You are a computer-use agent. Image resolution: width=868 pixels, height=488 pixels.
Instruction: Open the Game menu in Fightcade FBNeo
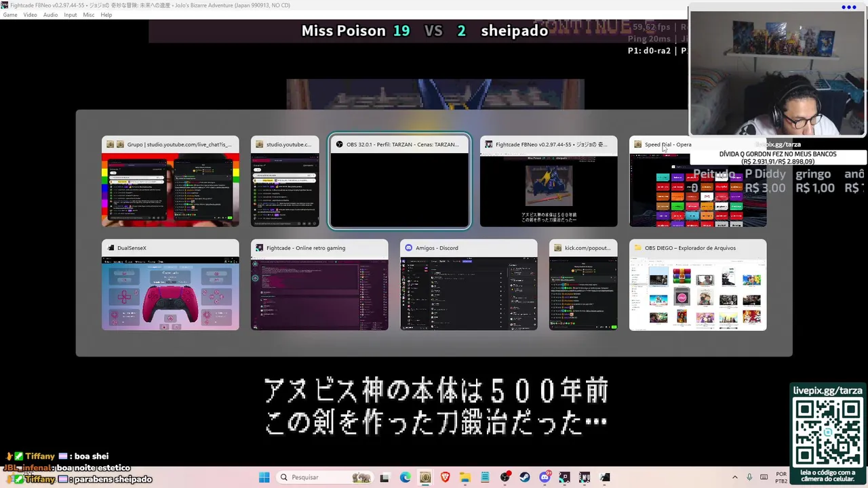pyautogui.click(x=9, y=15)
